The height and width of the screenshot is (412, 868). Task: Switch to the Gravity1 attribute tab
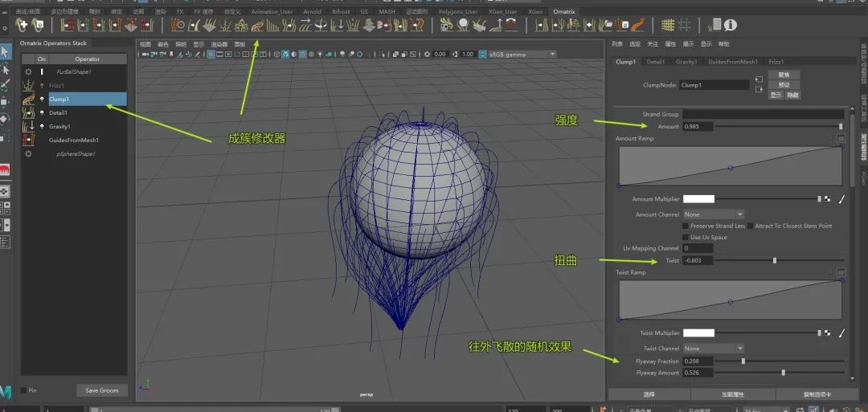click(x=686, y=62)
